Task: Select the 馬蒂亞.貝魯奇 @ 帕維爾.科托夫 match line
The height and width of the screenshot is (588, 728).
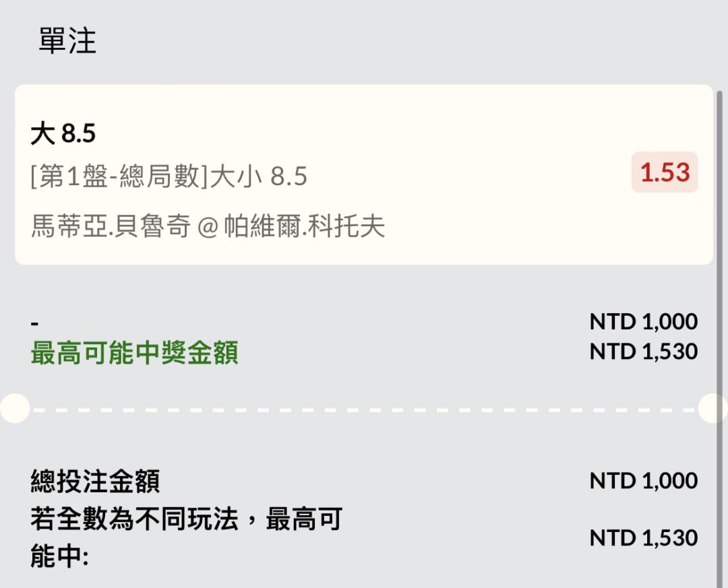Action: click(x=208, y=226)
